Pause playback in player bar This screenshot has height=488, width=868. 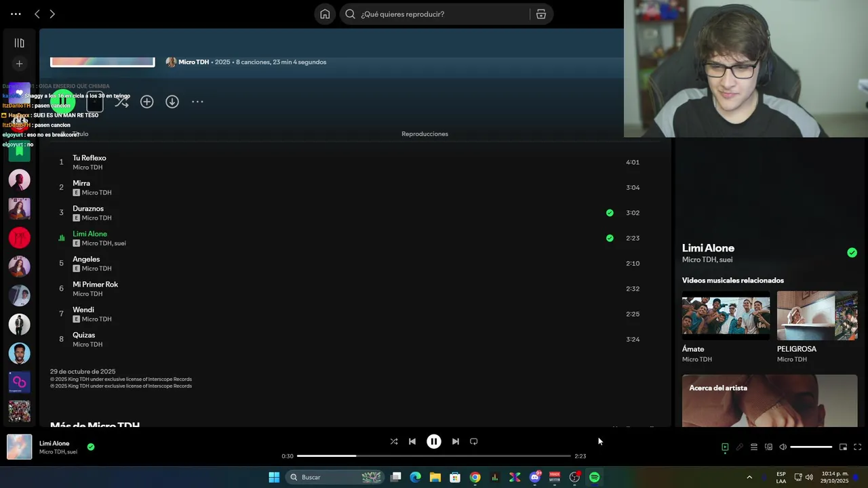click(x=434, y=441)
